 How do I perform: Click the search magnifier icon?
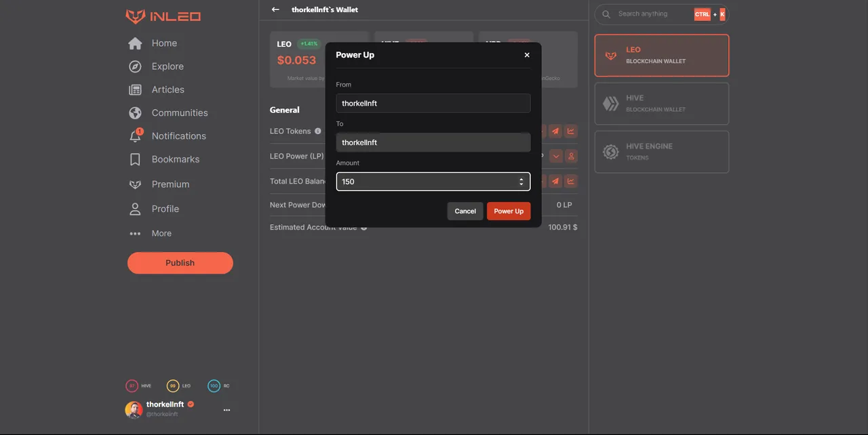pos(606,14)
